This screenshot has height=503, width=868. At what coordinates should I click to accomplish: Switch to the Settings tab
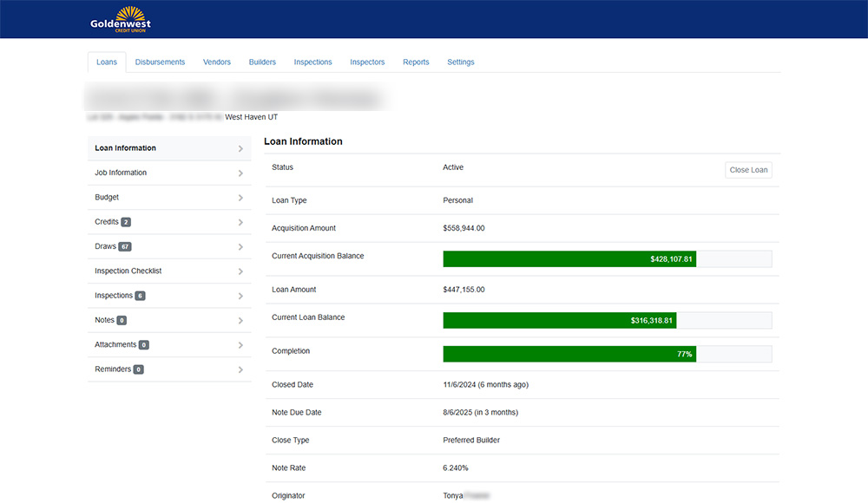461,62
